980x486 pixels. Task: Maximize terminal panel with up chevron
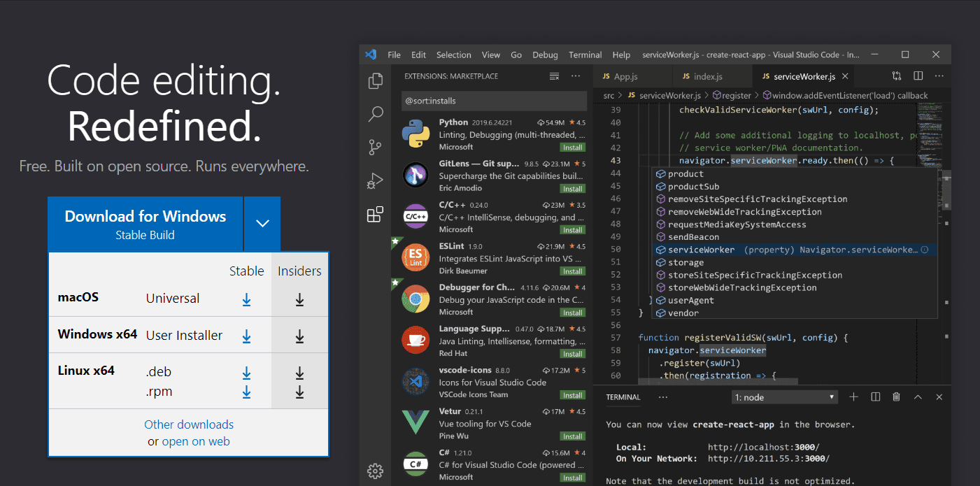918,397
